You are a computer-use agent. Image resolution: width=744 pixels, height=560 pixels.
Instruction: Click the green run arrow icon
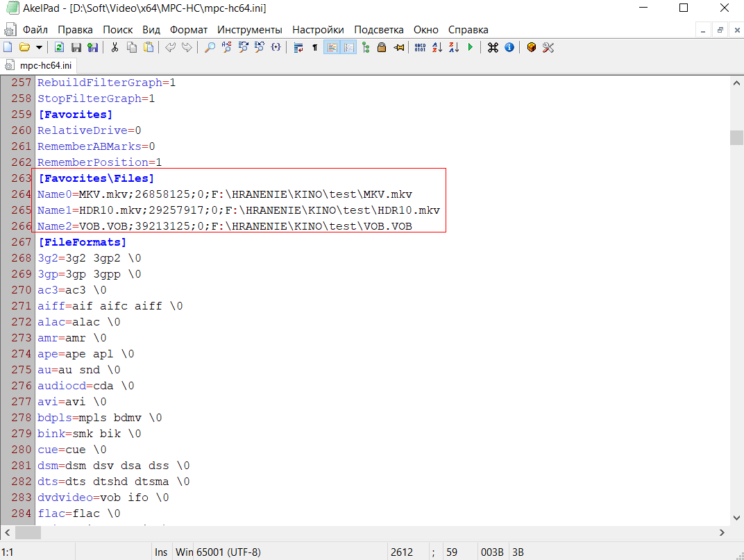point(471,47)
